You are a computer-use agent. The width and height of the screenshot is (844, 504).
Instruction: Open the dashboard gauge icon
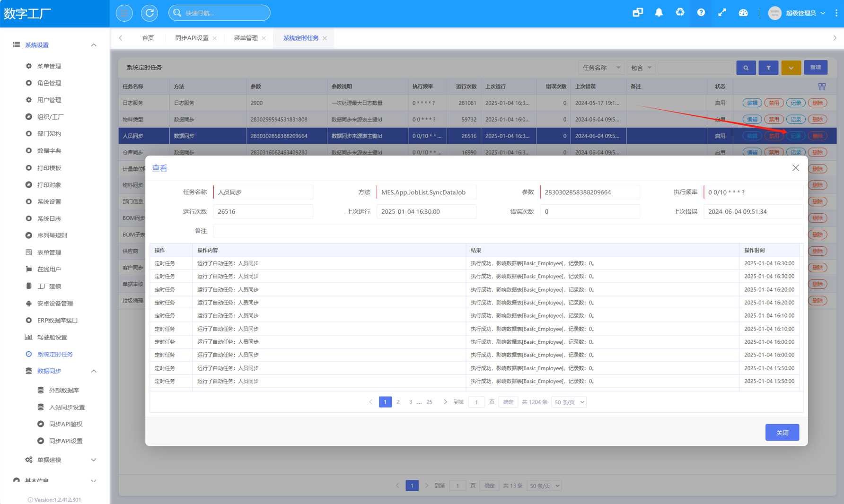point(743,13)
